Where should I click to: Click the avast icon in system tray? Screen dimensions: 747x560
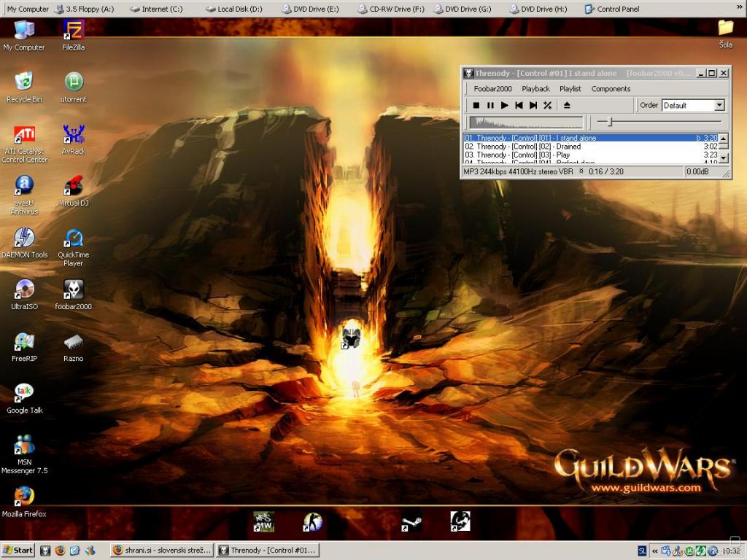coord(713,551)
